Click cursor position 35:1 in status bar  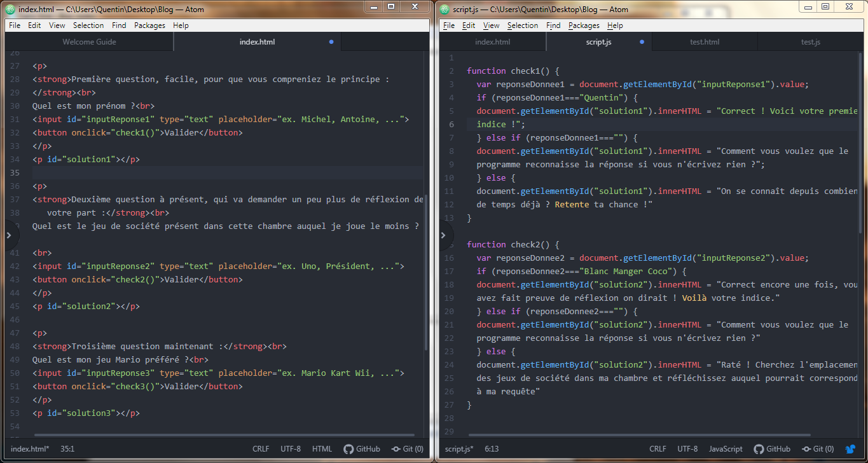point(67,448)
